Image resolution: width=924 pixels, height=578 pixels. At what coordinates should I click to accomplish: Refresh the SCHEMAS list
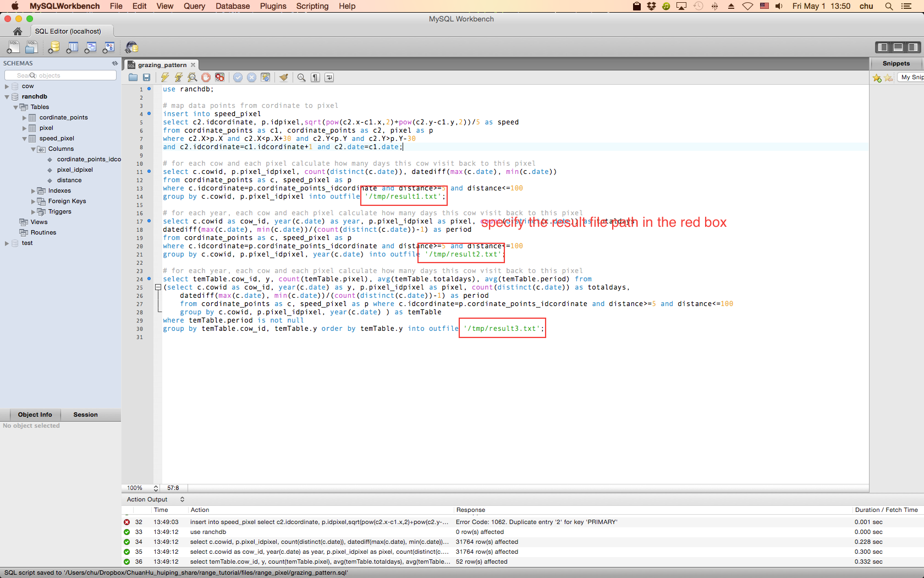(x=115, y=63)
